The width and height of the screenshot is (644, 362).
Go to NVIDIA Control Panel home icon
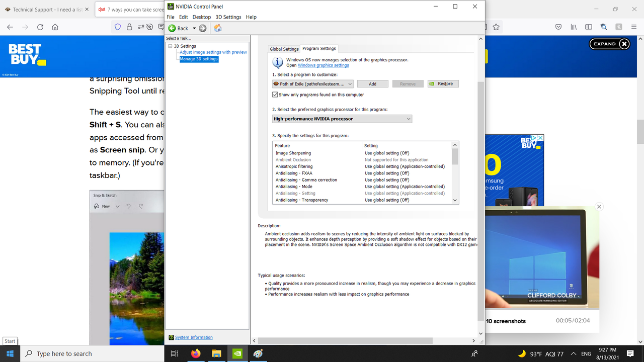(218, 28)
